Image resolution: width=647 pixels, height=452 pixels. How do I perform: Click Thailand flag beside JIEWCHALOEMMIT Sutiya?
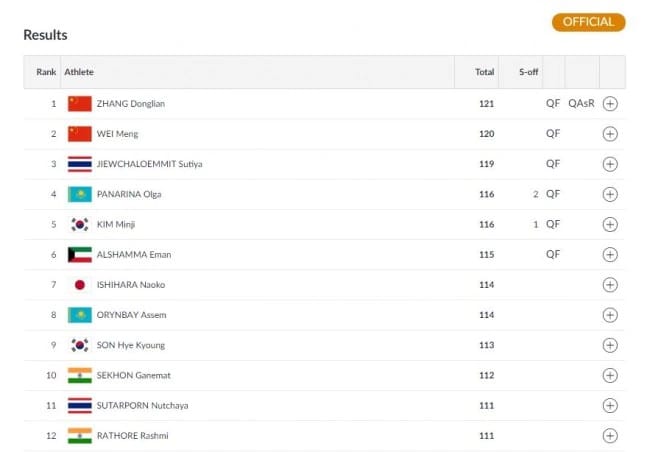(x=80, y=164)
